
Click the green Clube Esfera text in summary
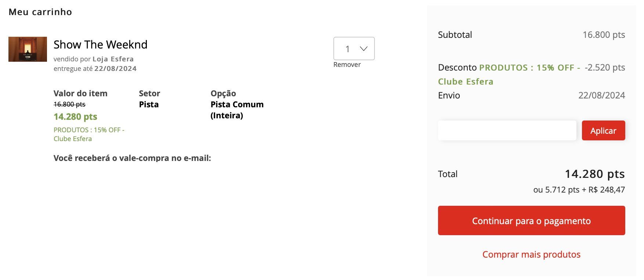point(466,82)
